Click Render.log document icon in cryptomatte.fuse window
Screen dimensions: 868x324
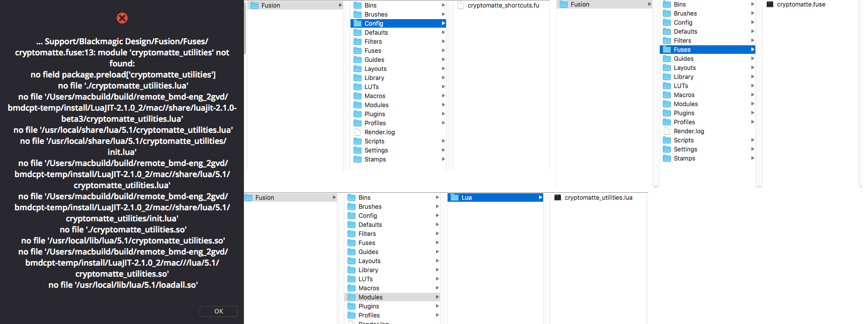[667, 131]
